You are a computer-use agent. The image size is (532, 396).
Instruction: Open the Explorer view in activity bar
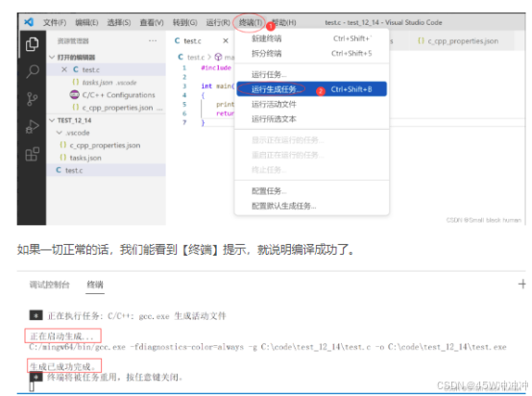[33, 44]
